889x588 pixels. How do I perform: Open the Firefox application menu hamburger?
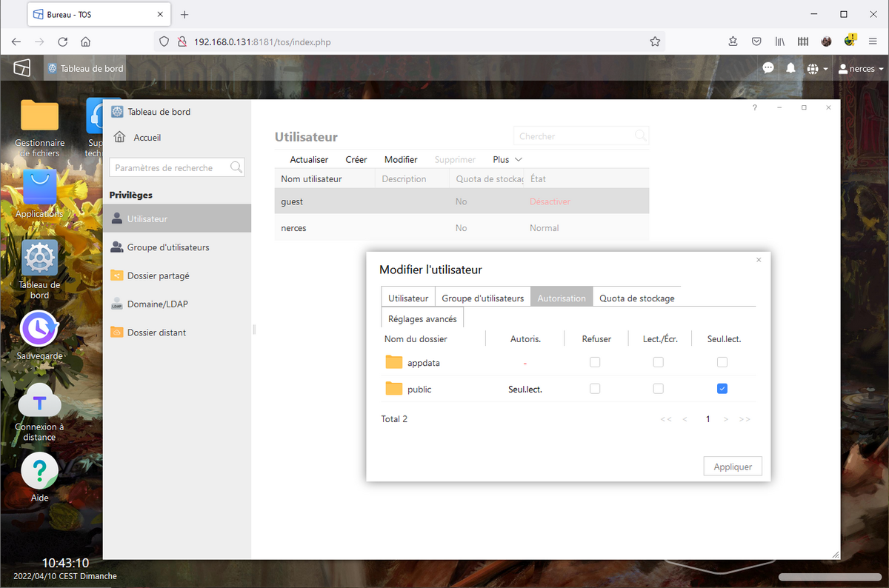[x=873, y=41]
